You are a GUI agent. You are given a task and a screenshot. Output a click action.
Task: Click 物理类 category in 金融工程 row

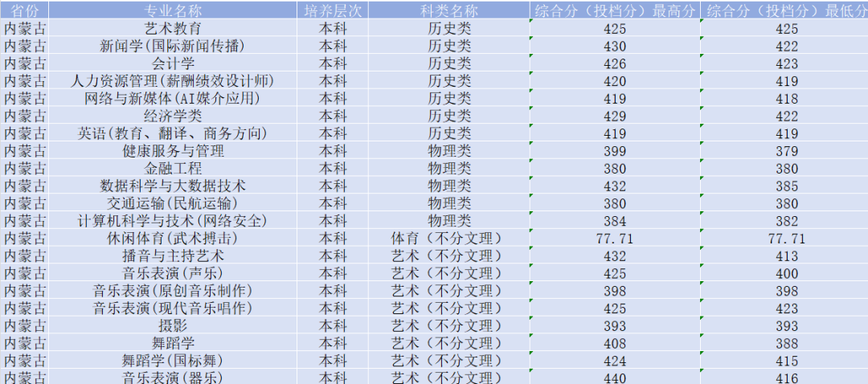click(x=449, y=168)
